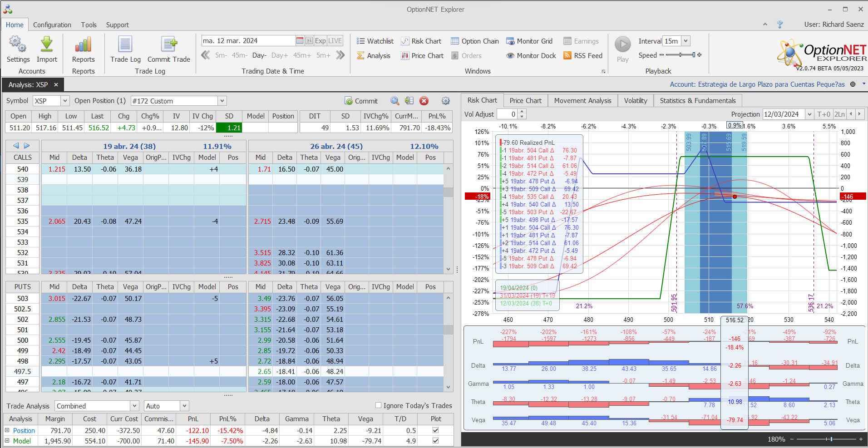Image resolution: width=868 pixels, height=448 pixels.
Task: Open the Configuration menu tab
Action: click(52, 25)
